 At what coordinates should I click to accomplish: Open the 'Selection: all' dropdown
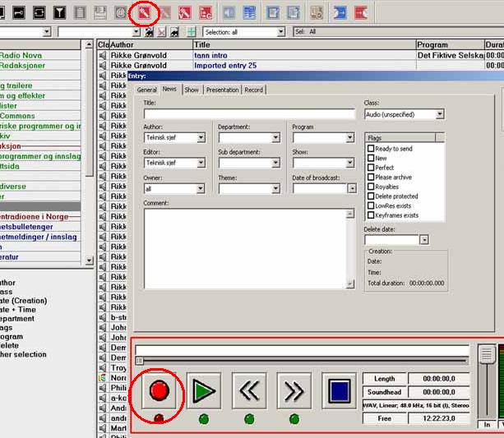click(281, 32)
